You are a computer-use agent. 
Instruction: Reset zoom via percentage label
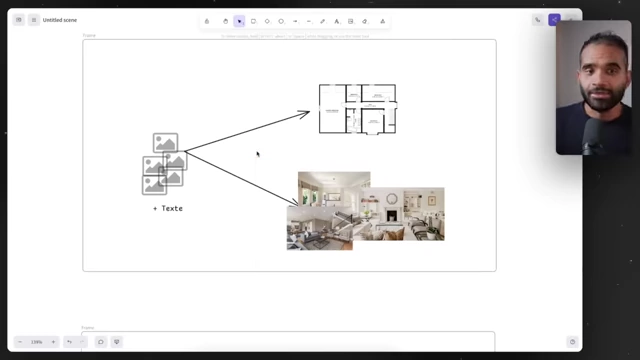point(37,342)
